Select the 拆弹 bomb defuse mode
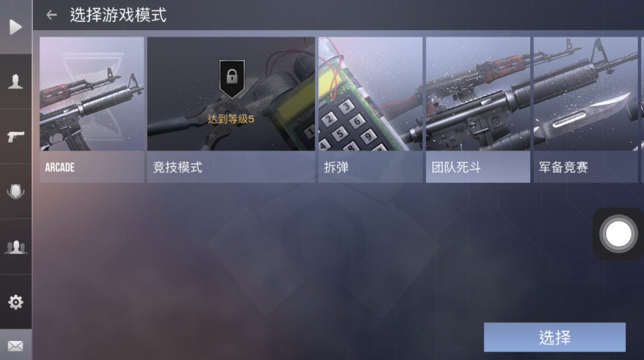644x360 pixels. tap(370, 110)
